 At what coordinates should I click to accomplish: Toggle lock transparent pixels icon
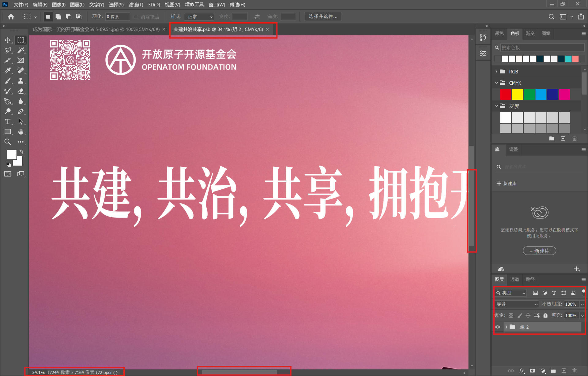pyautogui.click(x=511, y=315)
